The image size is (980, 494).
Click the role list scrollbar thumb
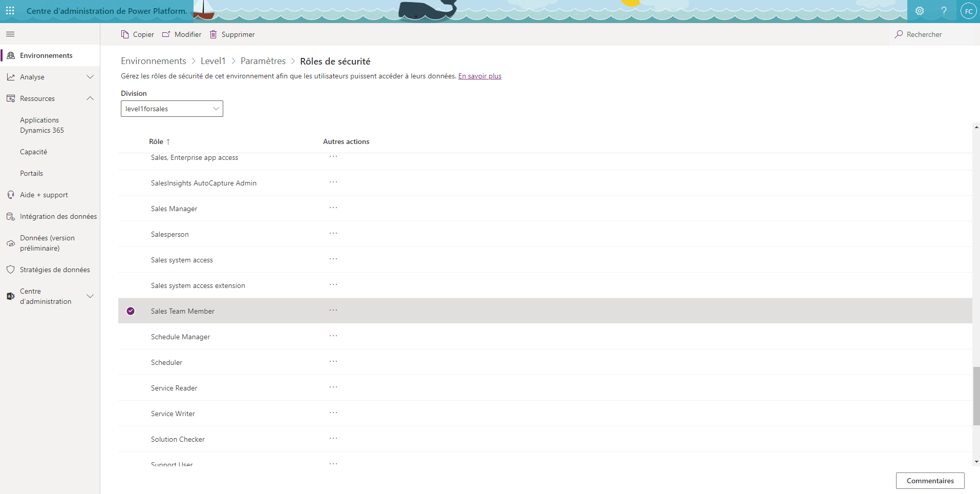pos(976,396)
